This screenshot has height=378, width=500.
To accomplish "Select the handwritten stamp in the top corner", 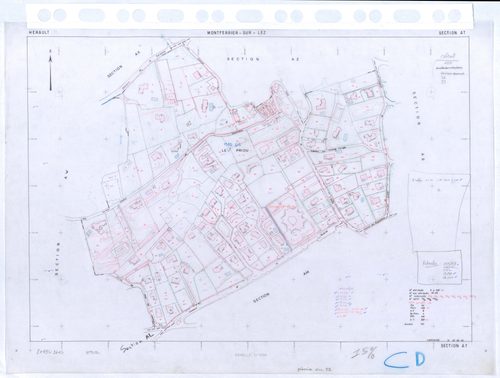I will click(x=450, y=68).
